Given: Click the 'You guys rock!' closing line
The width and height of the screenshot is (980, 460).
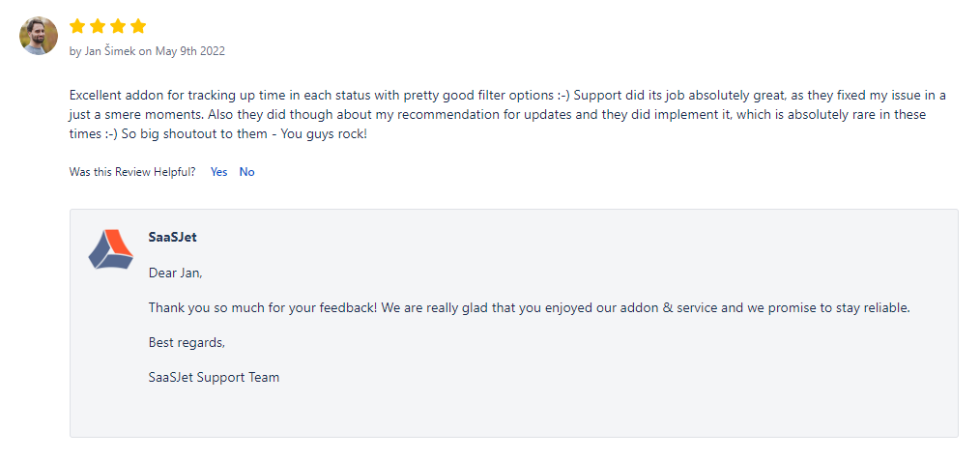Looking at the screenshot, I should (325, 134).
